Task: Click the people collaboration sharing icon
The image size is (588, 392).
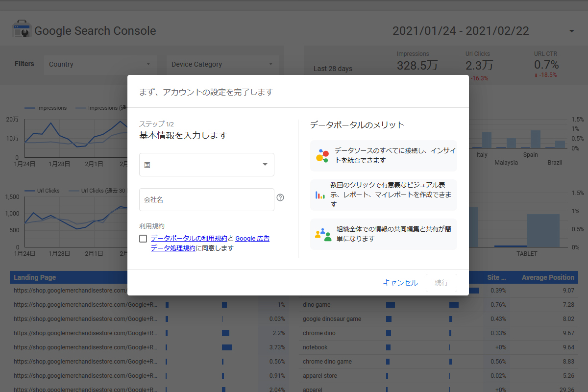Action: (323, 234)
